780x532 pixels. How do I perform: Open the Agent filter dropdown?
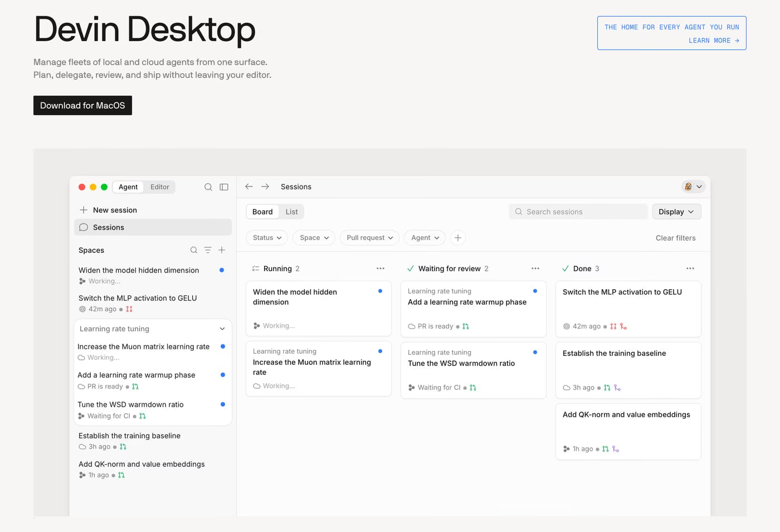click(x=425, y=238)
